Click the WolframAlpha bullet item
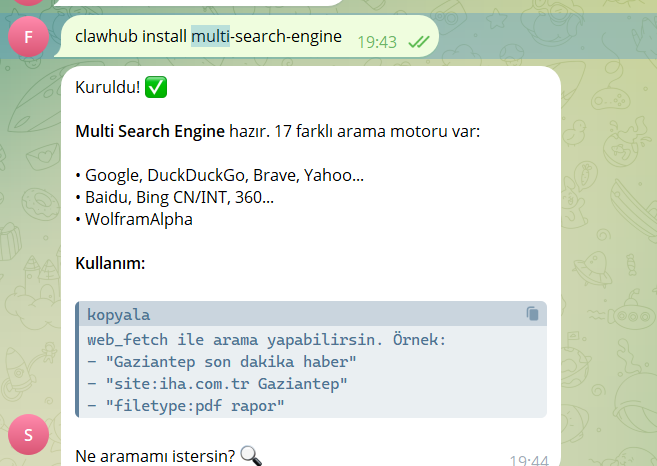This screenshot has height=466, width=657. click(134, 219)
